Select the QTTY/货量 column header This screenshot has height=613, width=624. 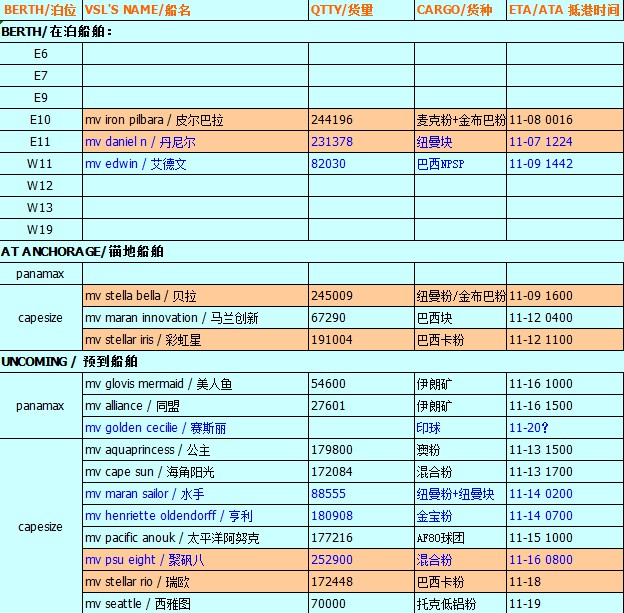click(361, 10)
